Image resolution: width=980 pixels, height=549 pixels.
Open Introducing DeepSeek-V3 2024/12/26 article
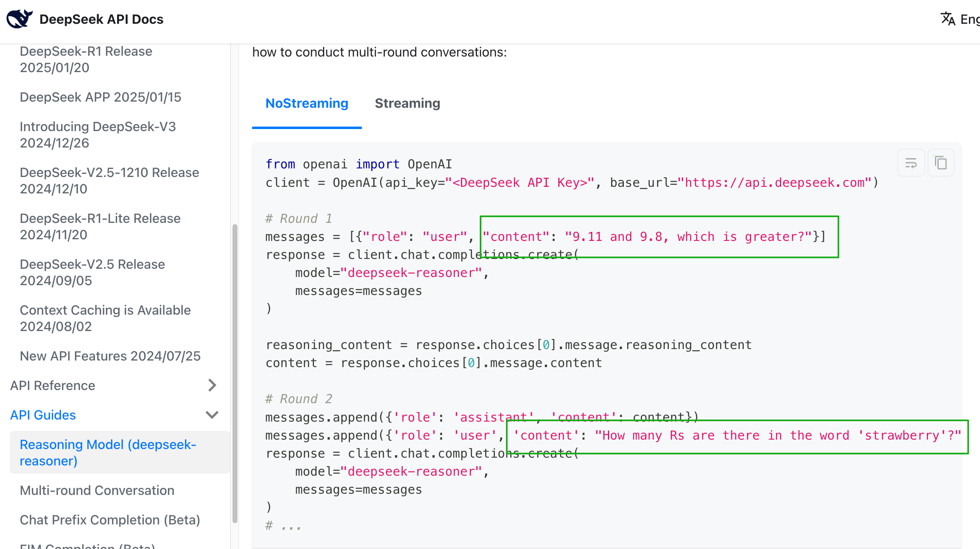pyautogui.click(x=97, y=135)
